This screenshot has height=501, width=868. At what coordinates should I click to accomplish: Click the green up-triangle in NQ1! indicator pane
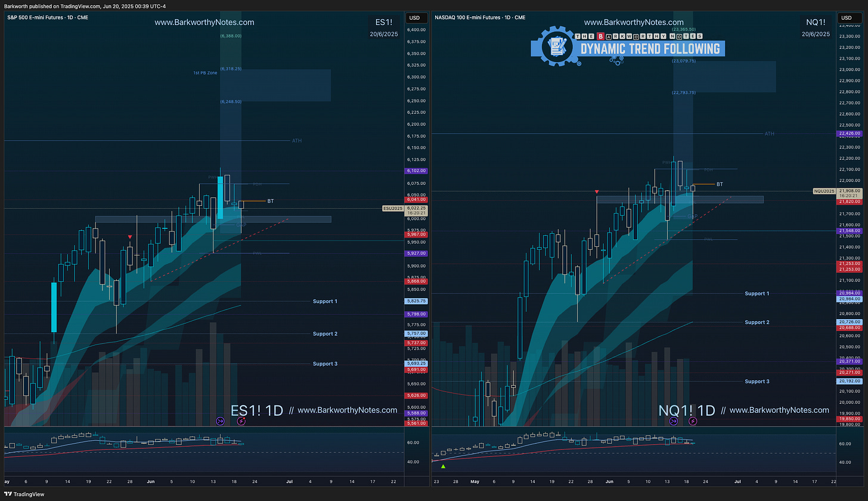pos(443,466)
